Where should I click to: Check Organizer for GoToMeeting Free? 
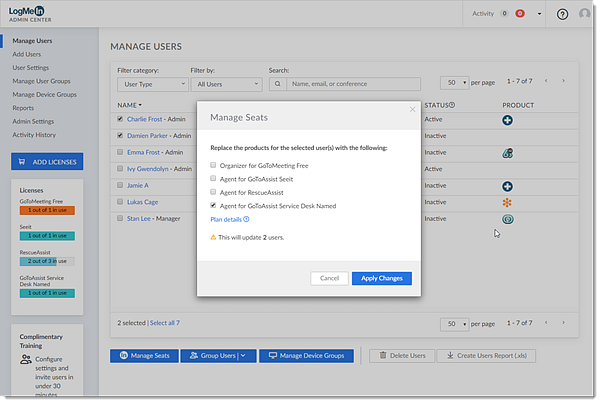(x=213, y=165)
